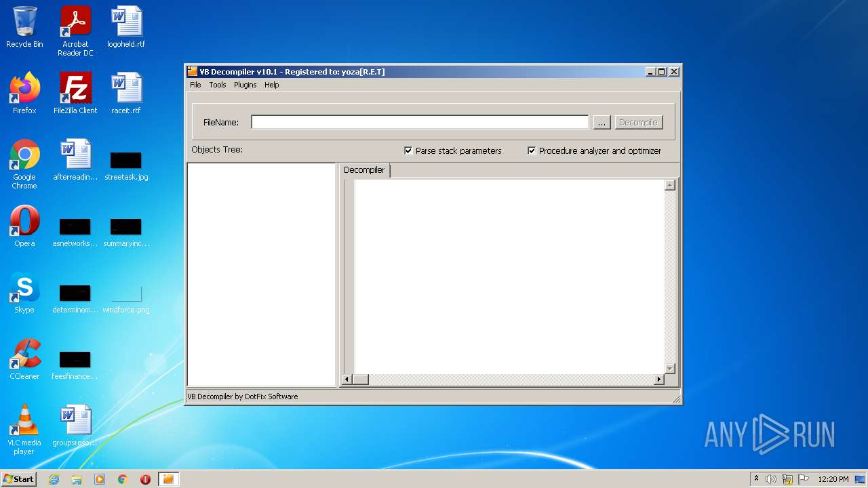Open the Help menu
The height and width of the screenshot is (488, 868).
pyautogui.click(x=272, y=85)
